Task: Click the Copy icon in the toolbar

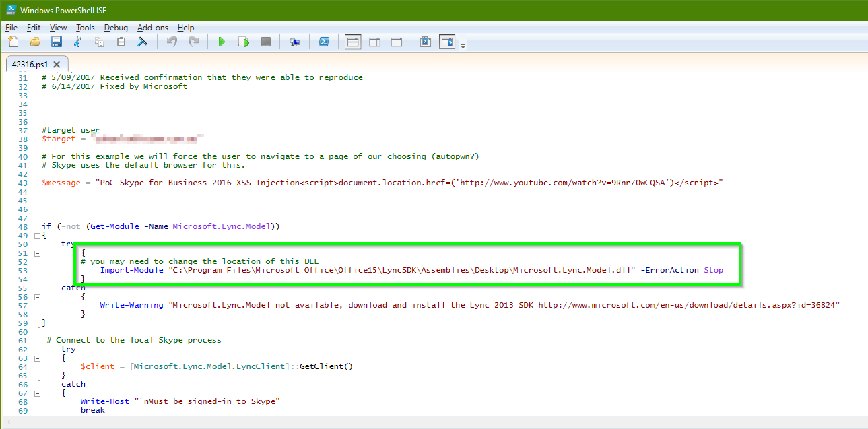Action: point(100,42)
